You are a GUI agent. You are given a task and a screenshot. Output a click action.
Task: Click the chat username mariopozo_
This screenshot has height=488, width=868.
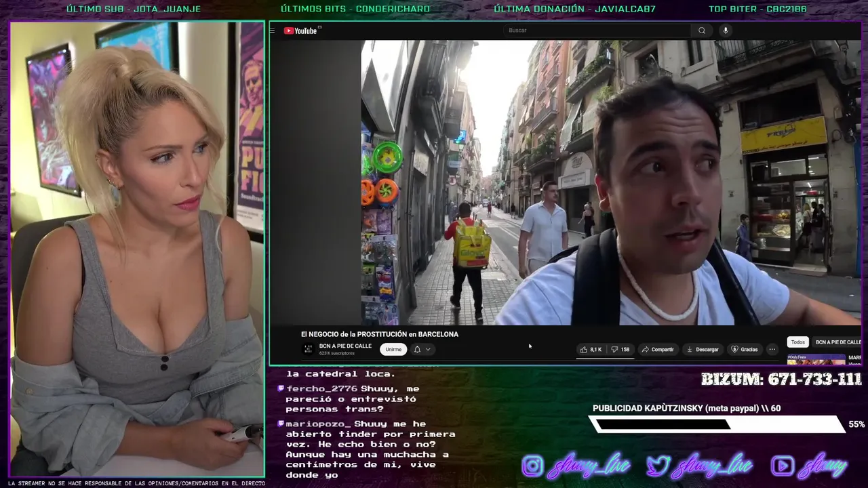[x=318, y=424]
